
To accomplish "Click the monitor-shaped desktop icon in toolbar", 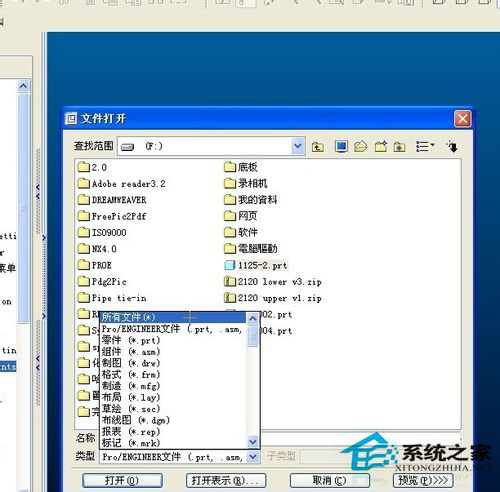I will [x=341, y=146].
